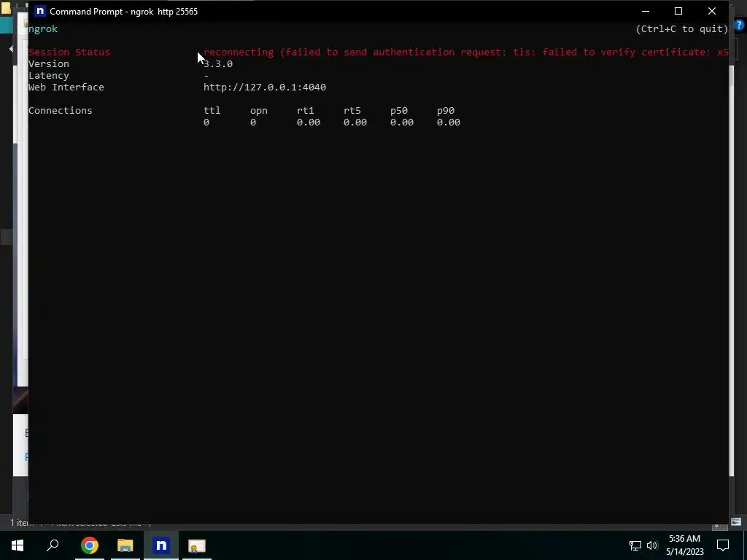Open File Explorer from the taskbar
The width and height of the screenshot is (747, 560).
(125, 545)
